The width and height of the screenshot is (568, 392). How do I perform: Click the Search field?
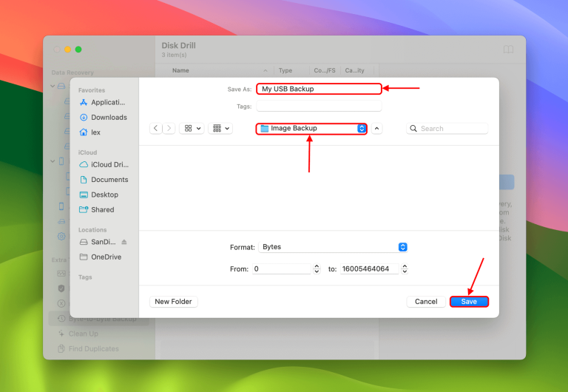click(x=447, y=129)
